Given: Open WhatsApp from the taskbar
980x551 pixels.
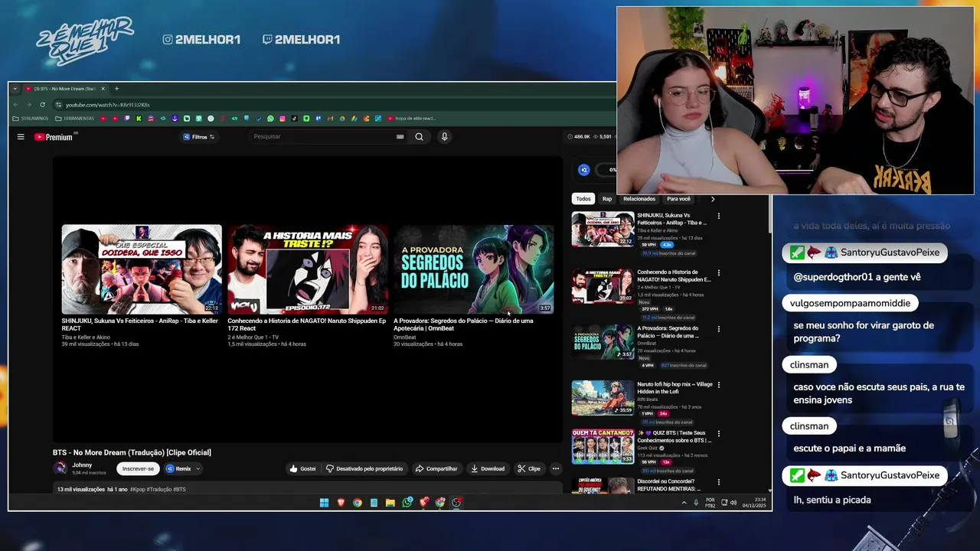Looking at the screenshot, I should (407, 503).
